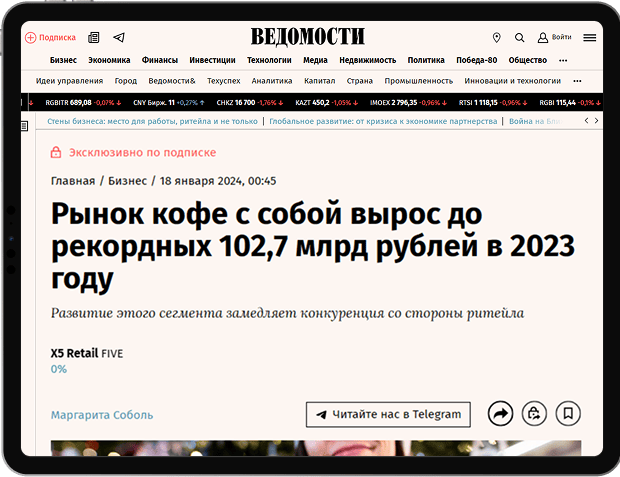Click the headline Рынок кофе с собой
Screen dimensions: 620x477
point(312,246)
